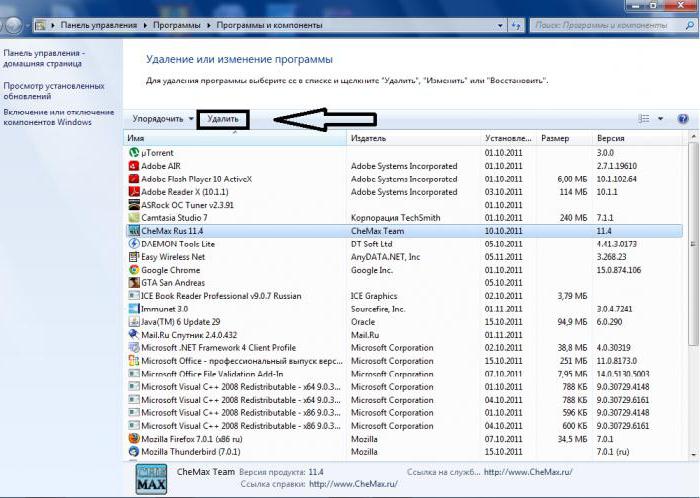This screenshot has height=498, width=700.
Task: Select Visual C++ 2008 x64 version 9.0.30729.4148
Action: (x=405, y=386)
